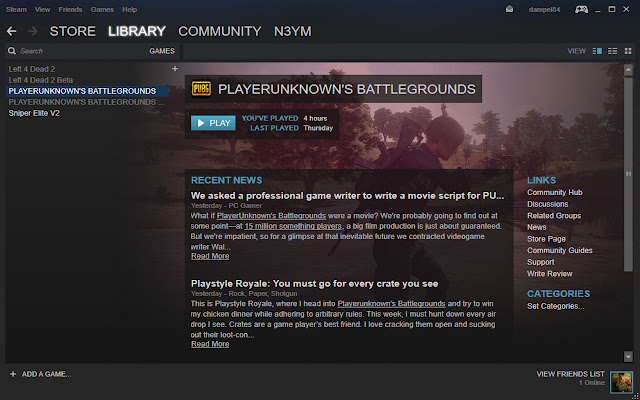This screenshot has width=640, height=400.
Task: Click the forward navigation arrow
Action: (x=33, y=31)
